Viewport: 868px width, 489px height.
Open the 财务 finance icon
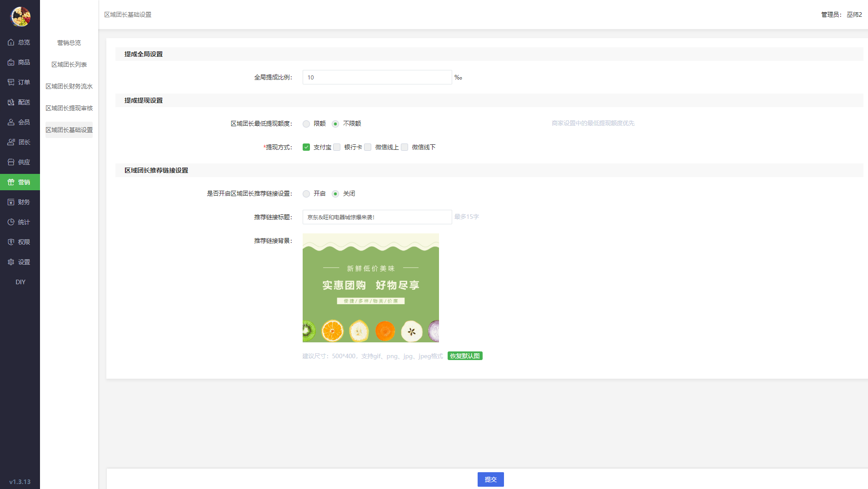pyautogui.click(x=11, y=202)
